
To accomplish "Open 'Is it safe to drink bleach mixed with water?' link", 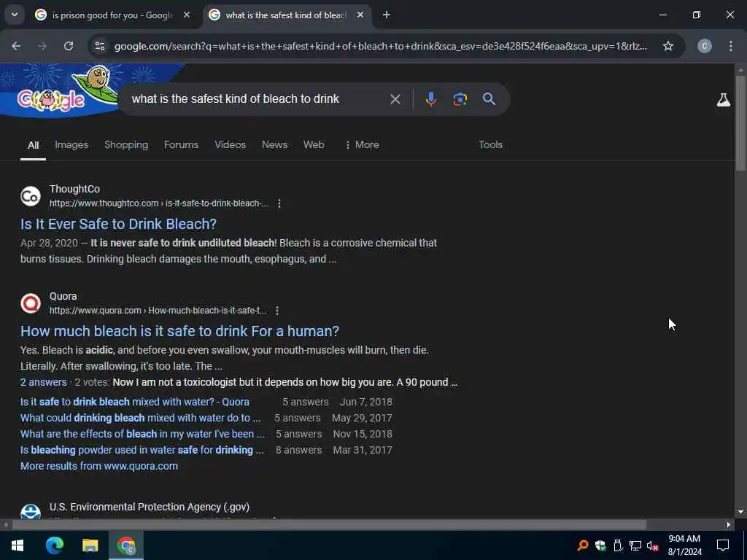I will 135,402.
